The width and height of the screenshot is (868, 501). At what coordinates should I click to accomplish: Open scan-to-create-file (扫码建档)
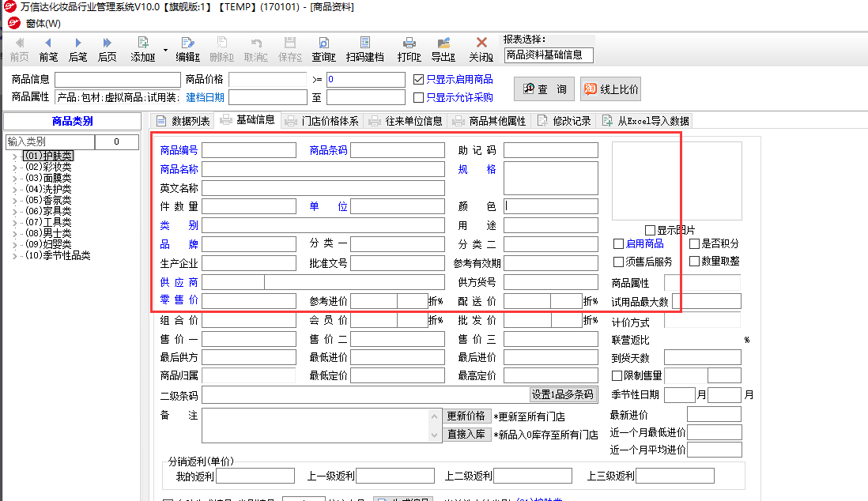click(x=364, y=50)
